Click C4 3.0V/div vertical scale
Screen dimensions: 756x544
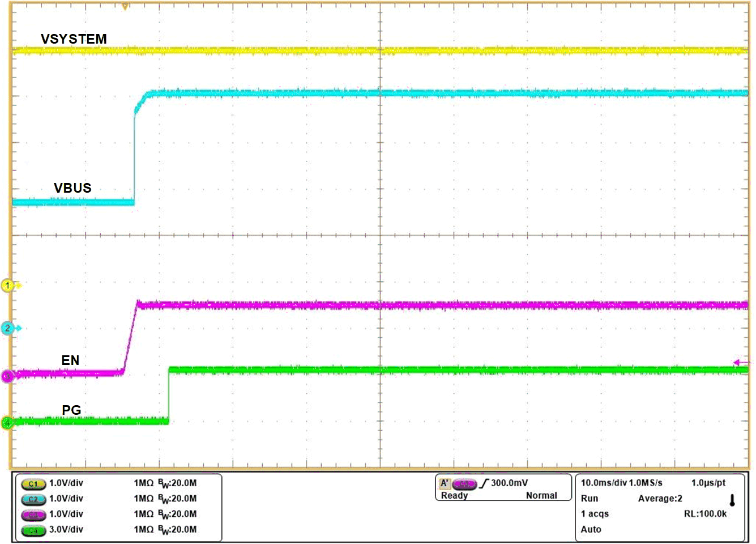coord(66,529)
